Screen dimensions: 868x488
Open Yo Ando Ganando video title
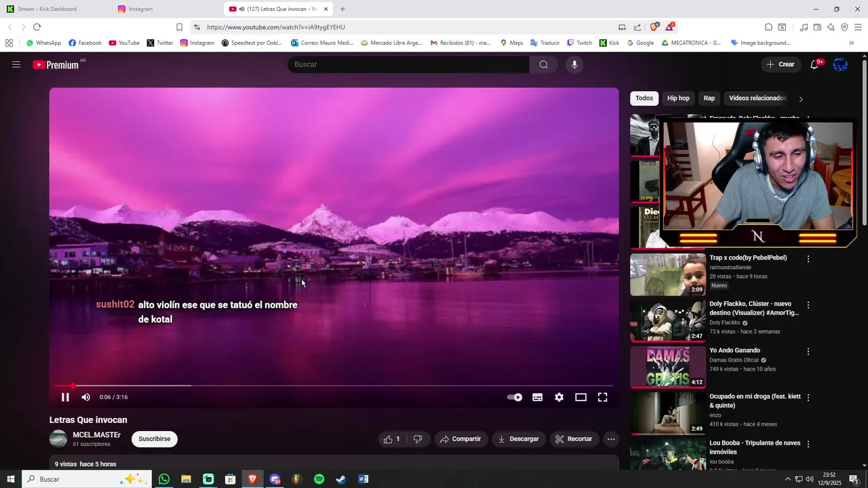point(735,350)
